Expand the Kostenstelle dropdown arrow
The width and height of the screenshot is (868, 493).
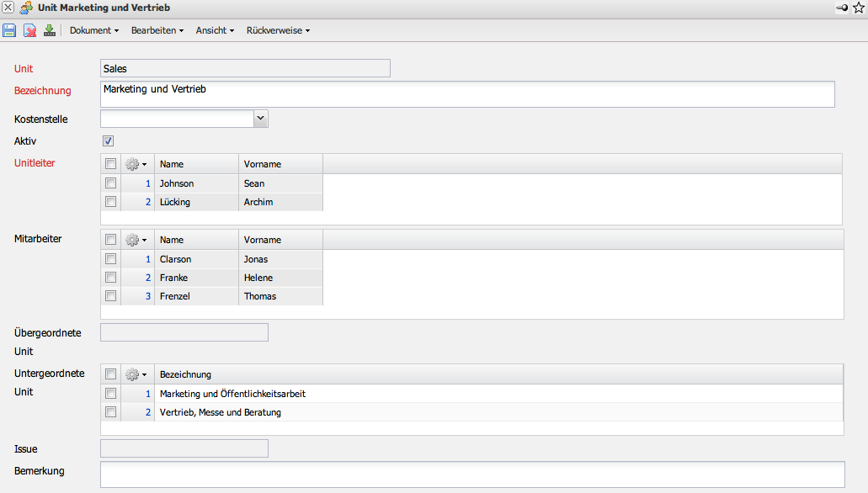click(x=260, y=119)
